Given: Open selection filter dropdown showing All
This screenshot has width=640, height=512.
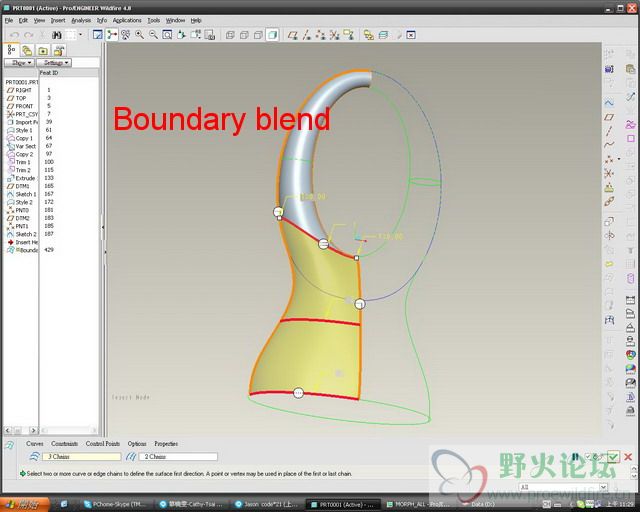Looking at the screenshot, I should (563, 487).
